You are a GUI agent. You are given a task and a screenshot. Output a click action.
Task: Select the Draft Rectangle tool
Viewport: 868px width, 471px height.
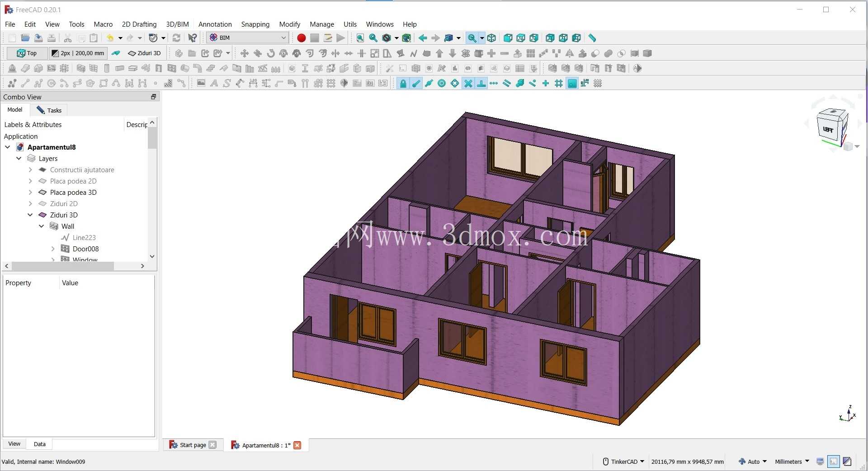[104, 83]
